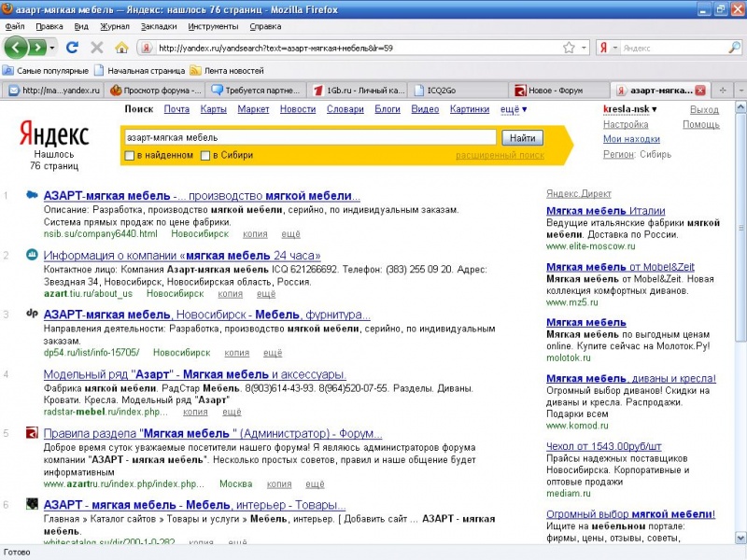Reload the page with the refresh icon
Viewport: 747px width, 560px height.
pos(73,47)
